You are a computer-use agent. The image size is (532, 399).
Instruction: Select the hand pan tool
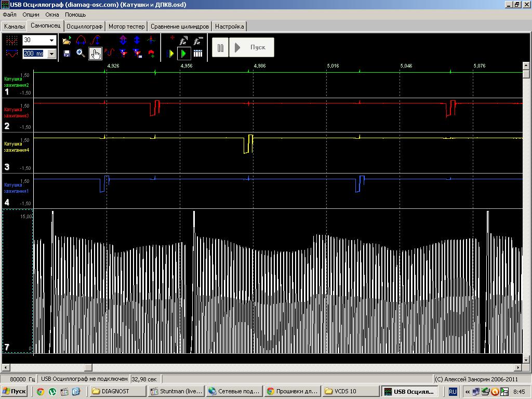pos(95,54)
